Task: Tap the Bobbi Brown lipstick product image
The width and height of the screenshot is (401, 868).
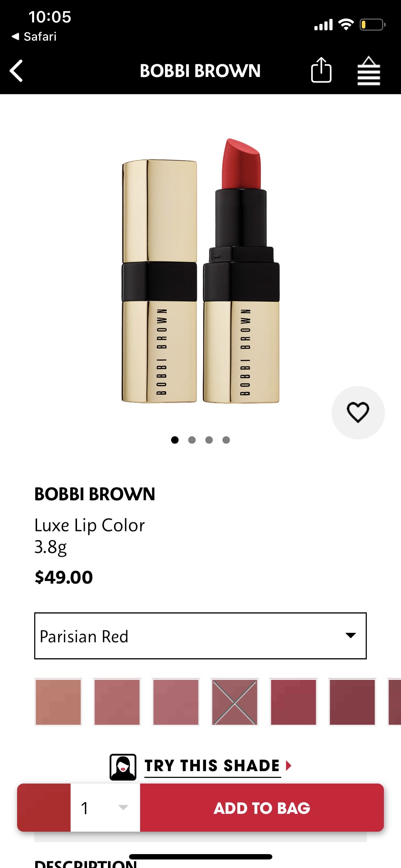Action: coord(200,271)
